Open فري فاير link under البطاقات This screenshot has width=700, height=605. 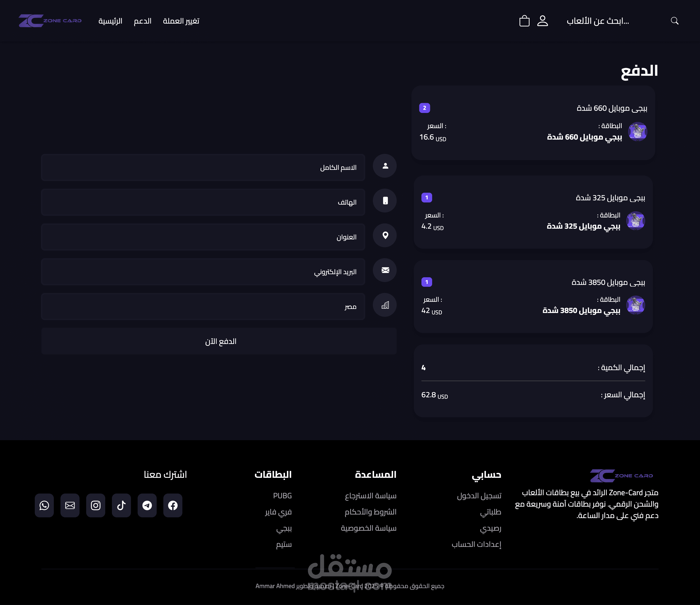pos(278,512)
